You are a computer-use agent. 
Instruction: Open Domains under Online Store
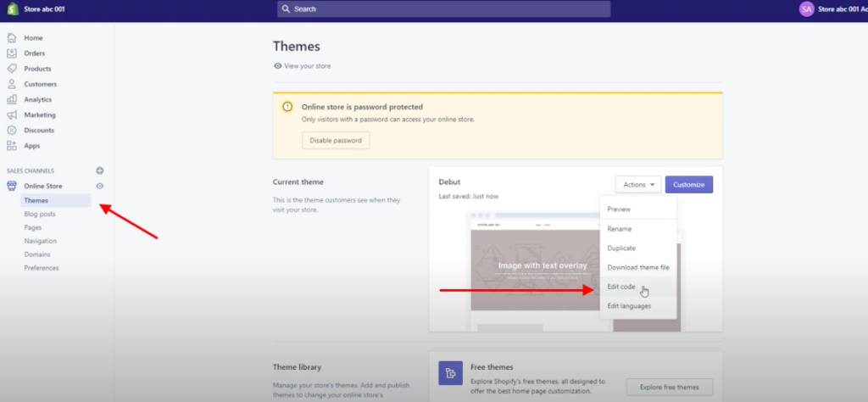coord(37,254)
